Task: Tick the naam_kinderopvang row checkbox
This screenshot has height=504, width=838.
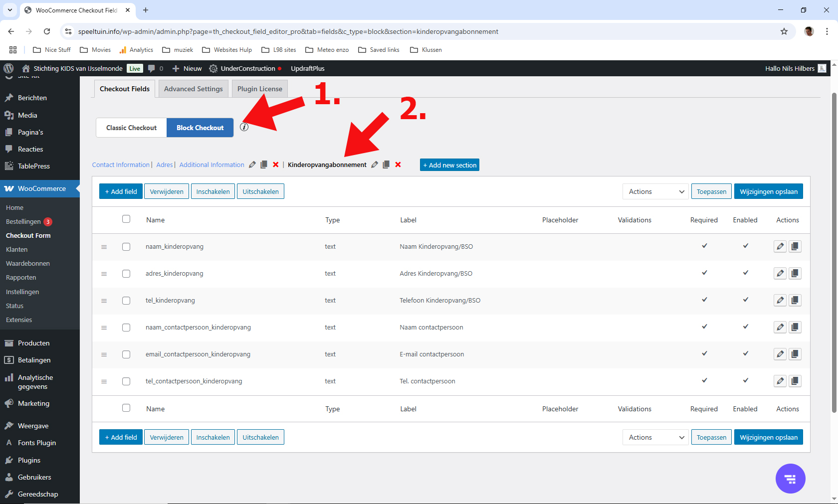Action: pyautogui.click(x=126, y=247)
